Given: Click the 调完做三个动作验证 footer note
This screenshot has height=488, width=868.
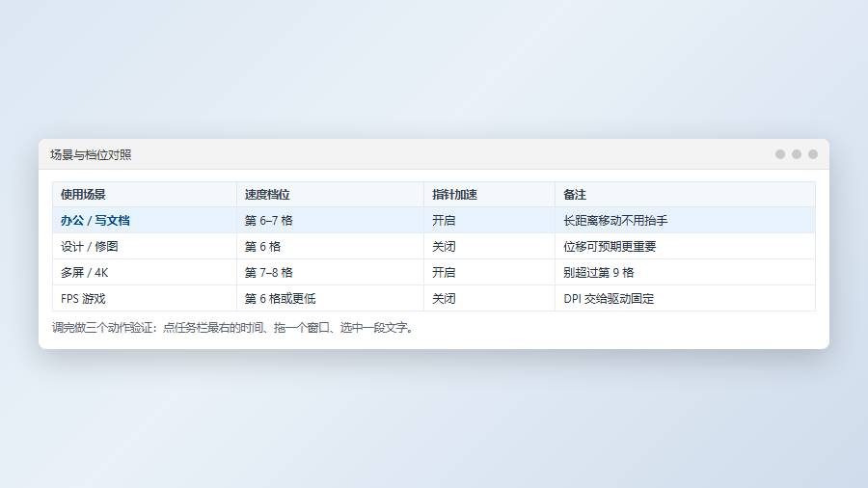Looking at the screenshot, I should click(x=233, y=328).
